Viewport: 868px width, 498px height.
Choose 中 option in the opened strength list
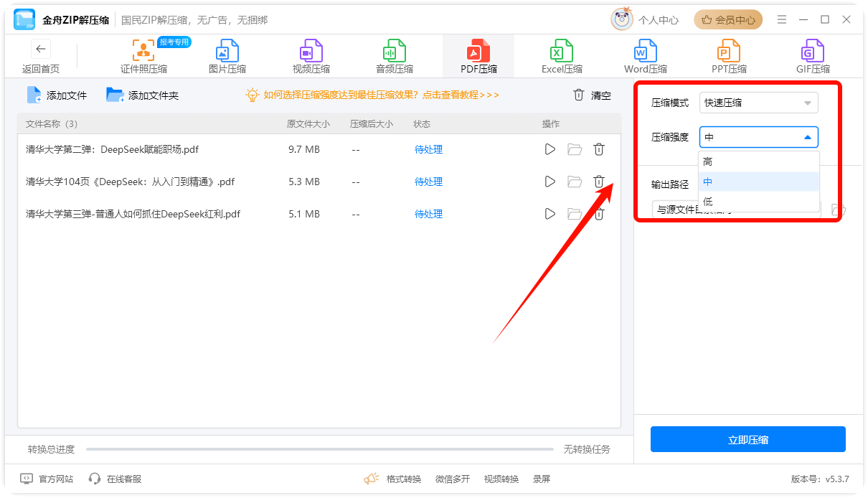click(758, 182)
